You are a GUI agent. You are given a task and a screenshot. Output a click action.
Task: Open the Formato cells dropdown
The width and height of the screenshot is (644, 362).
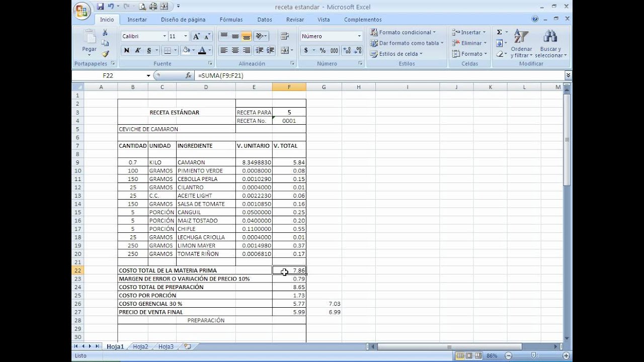469,54
